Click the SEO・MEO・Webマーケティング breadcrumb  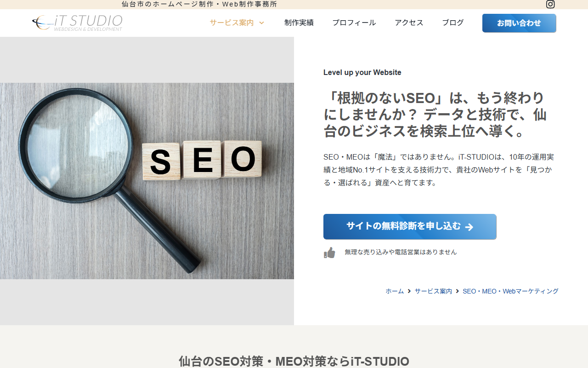[510, 291]
